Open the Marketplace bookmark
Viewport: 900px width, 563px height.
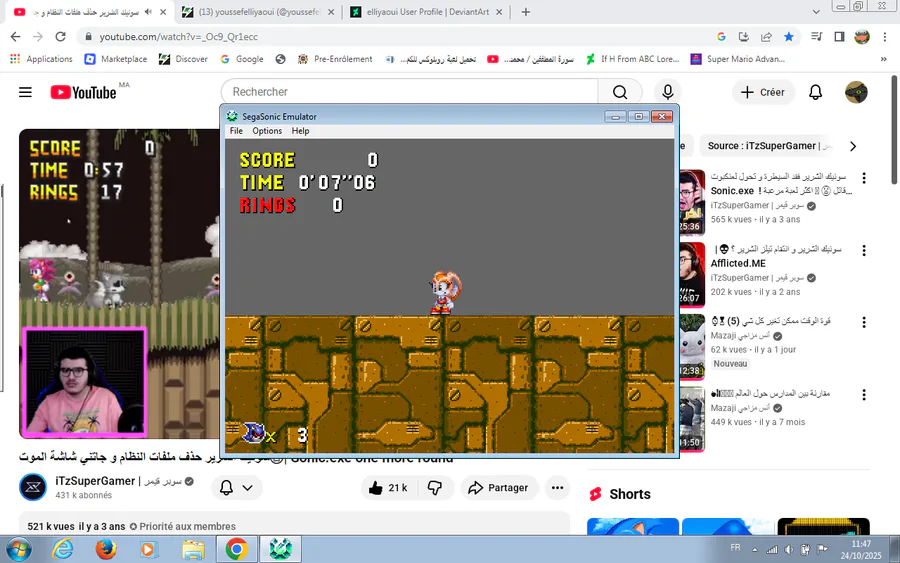click(x=115, y=59)
